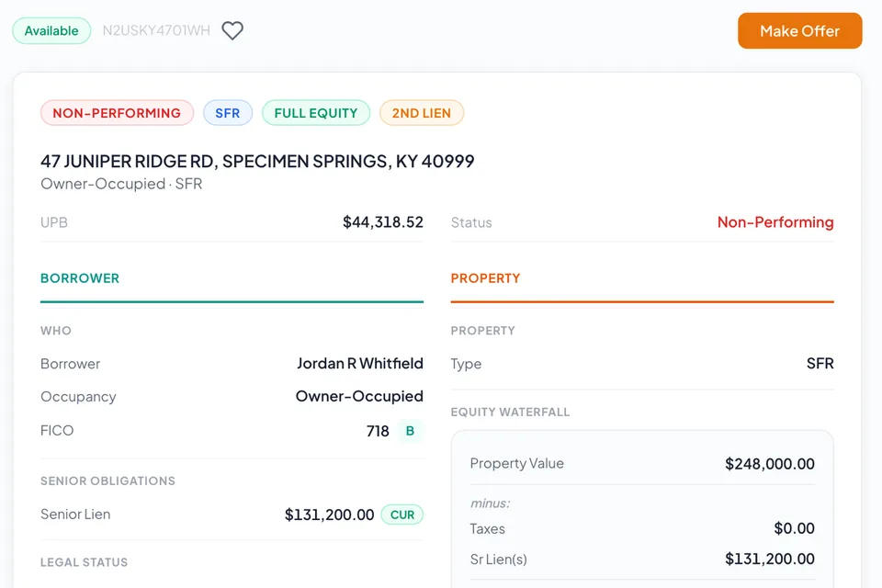Click the 2ND LIEN tag

tap(422, 113)
